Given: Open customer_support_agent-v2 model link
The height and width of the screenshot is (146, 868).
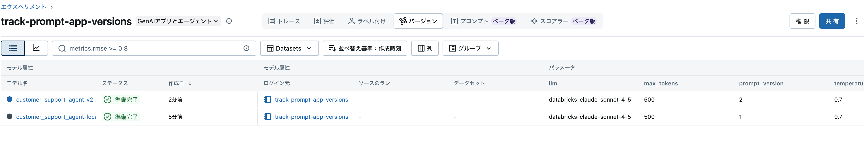Looking at the screenshot, I should click(56, 99).
